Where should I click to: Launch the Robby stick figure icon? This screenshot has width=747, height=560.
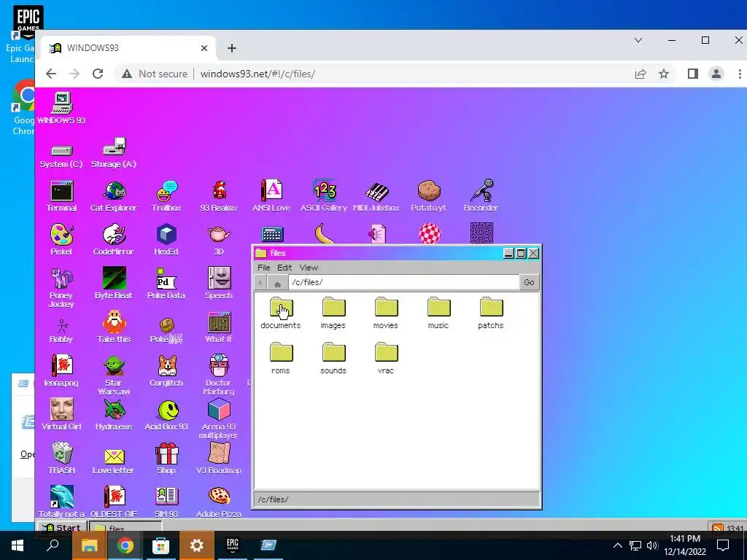point(61,327)
